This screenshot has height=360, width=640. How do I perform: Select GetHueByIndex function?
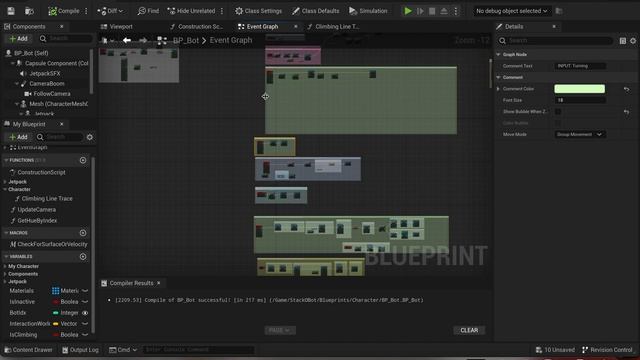pos(37,220)
